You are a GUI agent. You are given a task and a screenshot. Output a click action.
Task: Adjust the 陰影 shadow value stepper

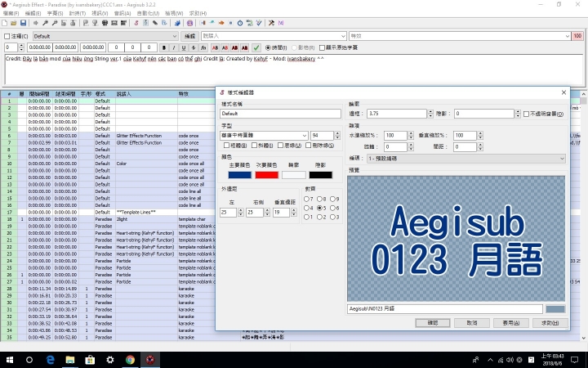tap(518, 114)
